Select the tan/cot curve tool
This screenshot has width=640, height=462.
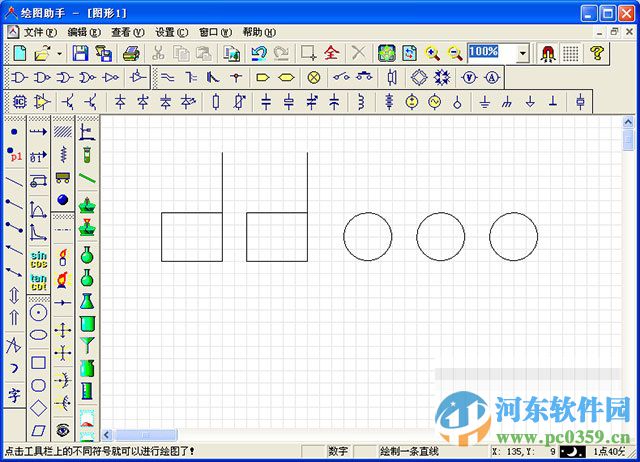[39, 282]
